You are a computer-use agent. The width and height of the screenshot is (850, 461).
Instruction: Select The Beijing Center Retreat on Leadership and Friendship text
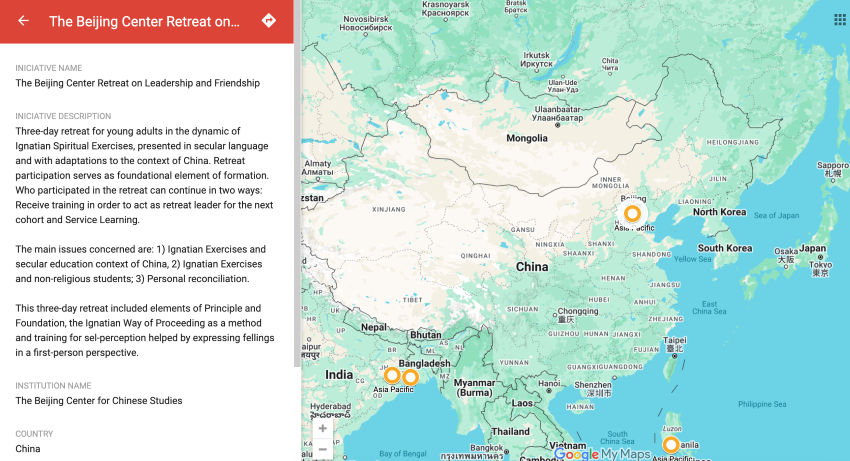(138, 83)
